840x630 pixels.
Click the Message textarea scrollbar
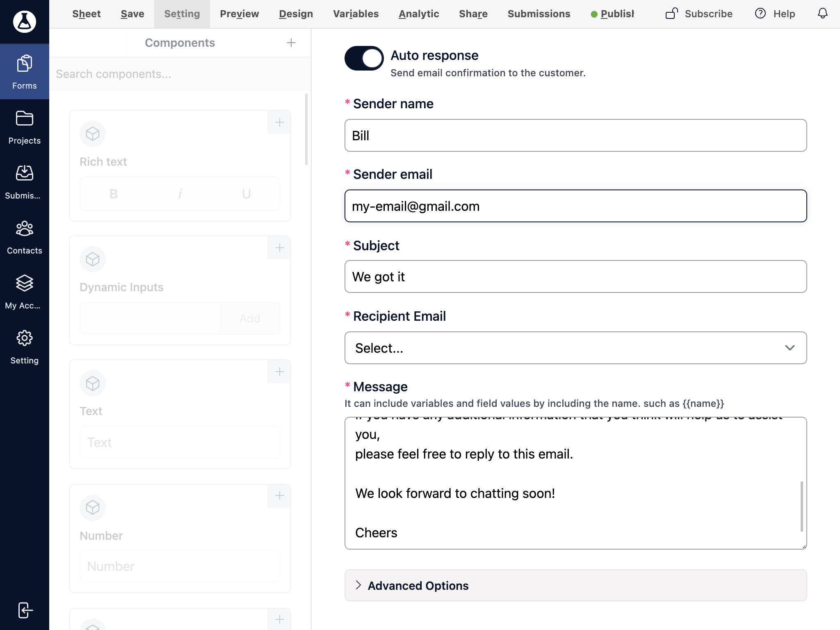[801, 506]
